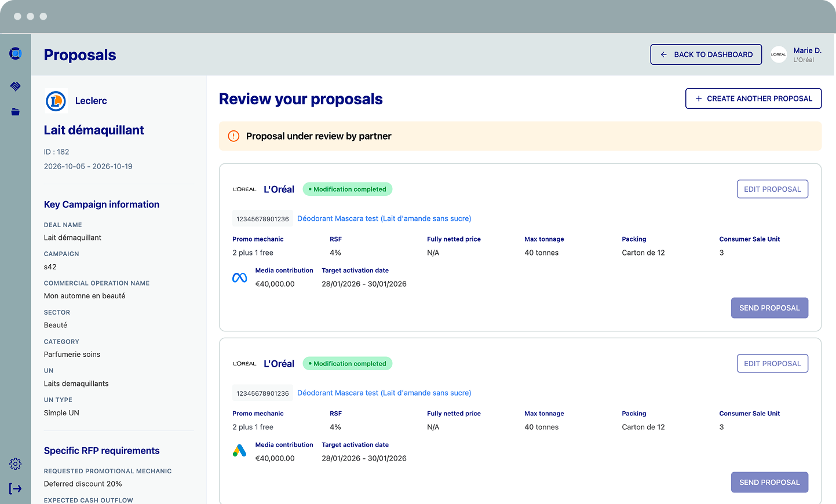Click the Specific RFP requirements heading

102,451
